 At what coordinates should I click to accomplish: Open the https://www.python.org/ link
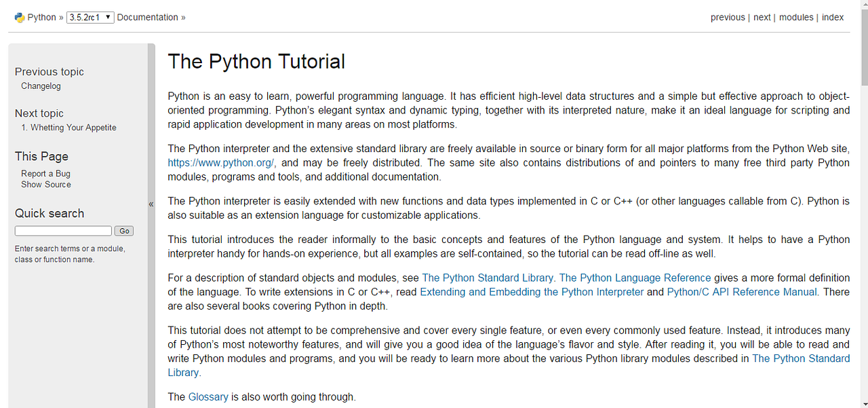tap(220, 163)
